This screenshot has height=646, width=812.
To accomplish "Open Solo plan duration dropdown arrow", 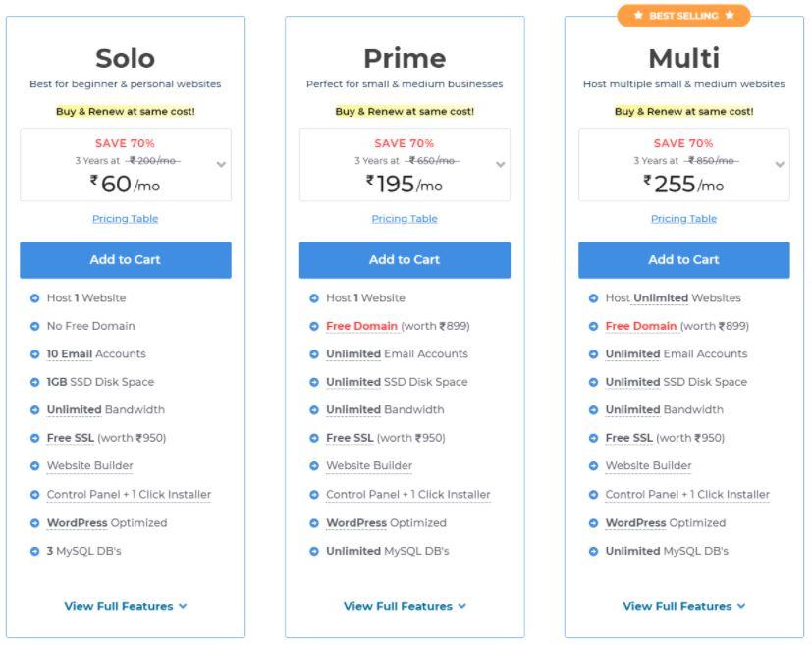I will tap(221, 165).
